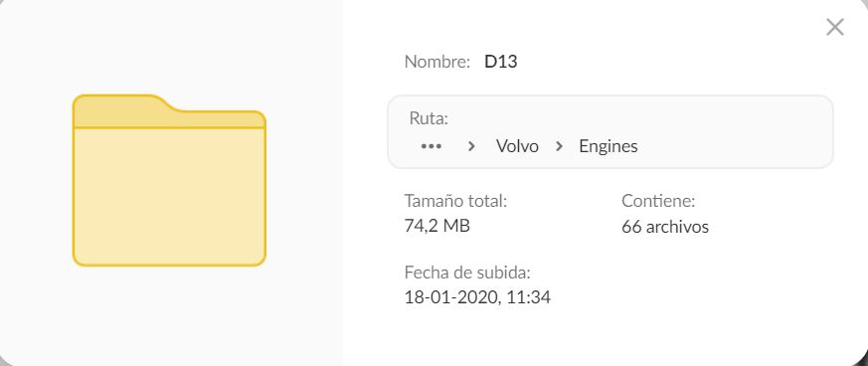Click the Ruta label in path box
The image size is (868, 366).
[x=428, y=118]
